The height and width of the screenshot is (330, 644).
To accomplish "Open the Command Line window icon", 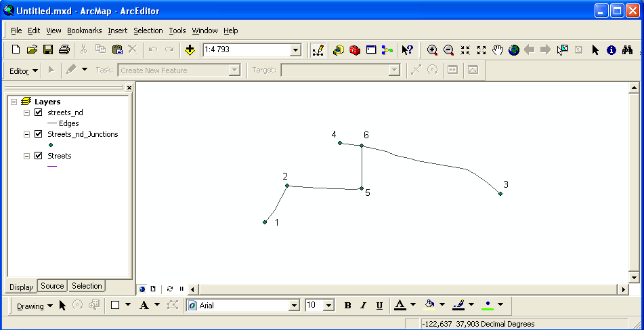I will (x=371, y=50).
